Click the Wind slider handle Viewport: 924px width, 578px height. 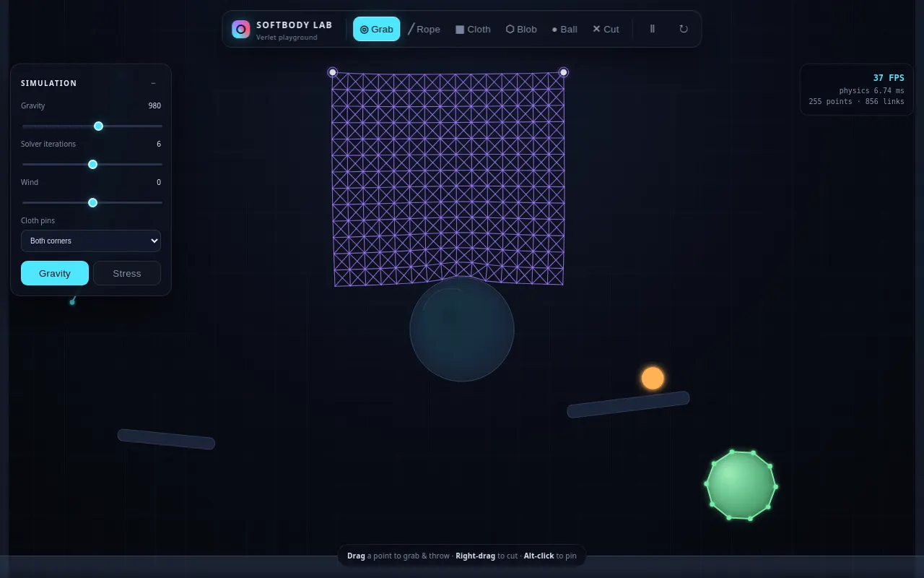point(92,203)
